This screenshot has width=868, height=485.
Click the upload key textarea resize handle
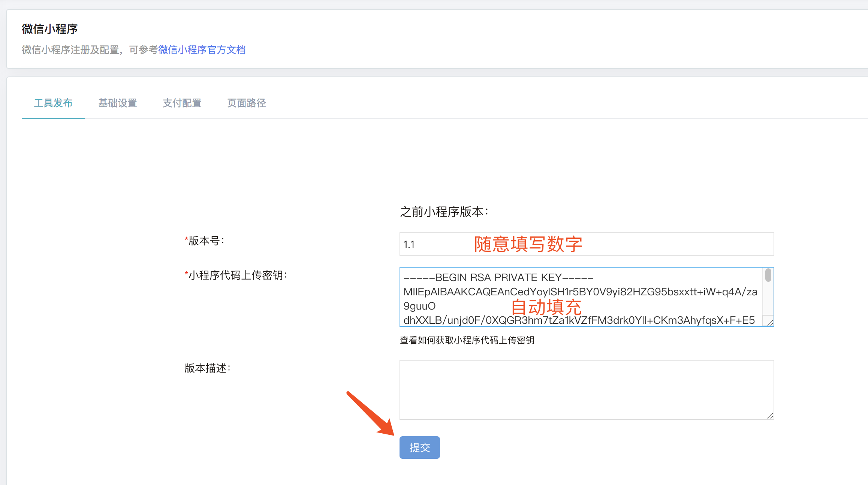770,323
